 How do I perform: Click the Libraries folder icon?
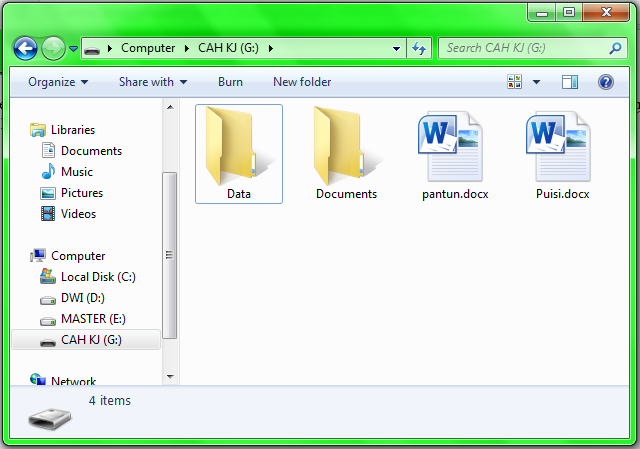(x=38, y=130)
